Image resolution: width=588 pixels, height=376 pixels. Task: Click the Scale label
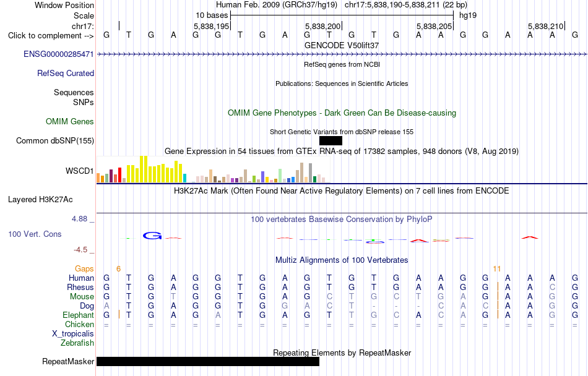[84, 15]
